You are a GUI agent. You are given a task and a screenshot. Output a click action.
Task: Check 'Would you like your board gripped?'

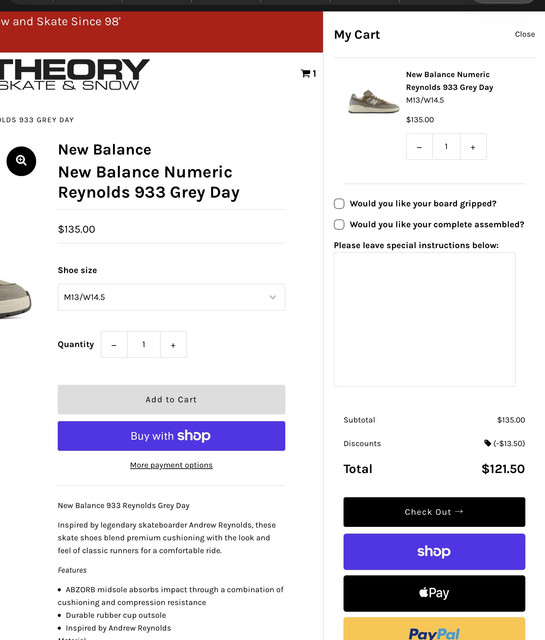(339, 203)
